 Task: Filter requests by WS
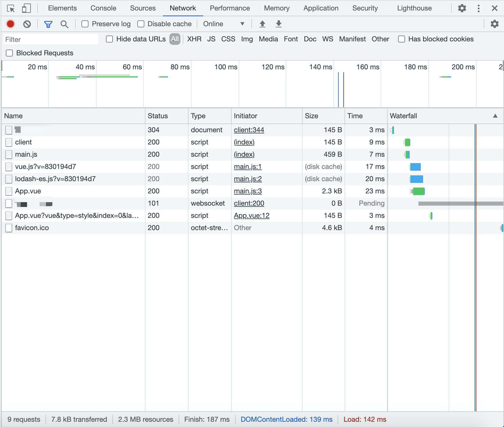click(328, 39)
